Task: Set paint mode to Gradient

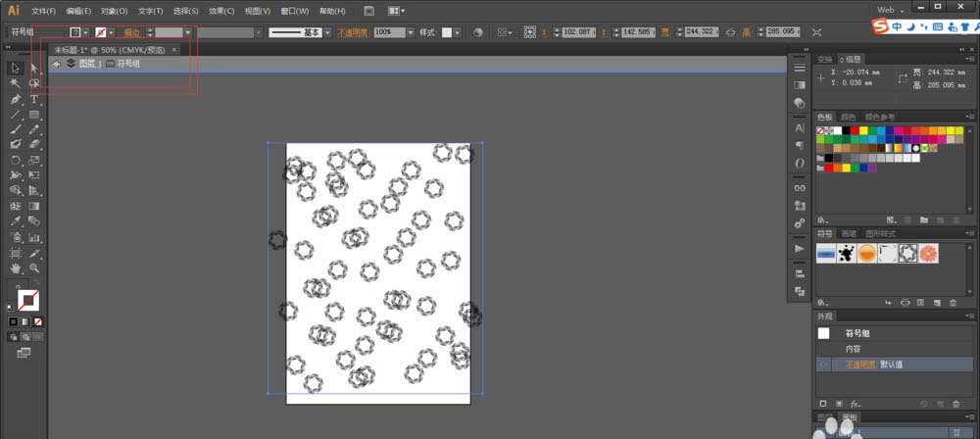Action: pos(25,321)
